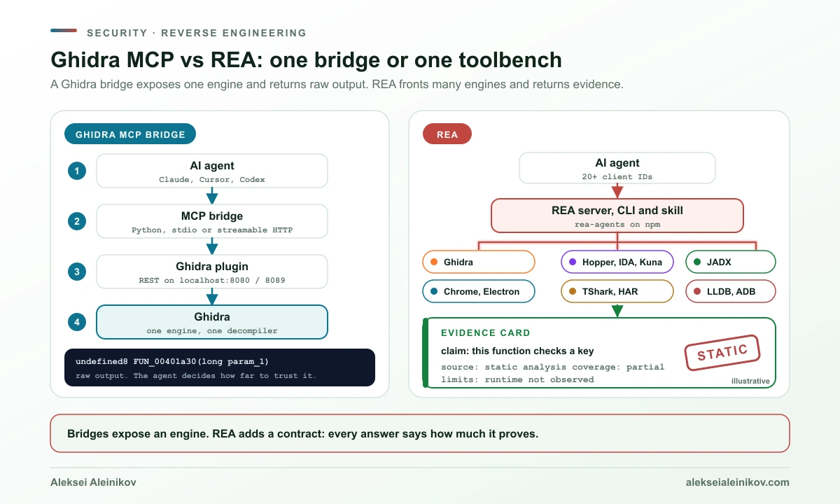The image size is (840, 504).
Task: Click the orange Ghidra engine chip
Action: click(x=479, y=262)
